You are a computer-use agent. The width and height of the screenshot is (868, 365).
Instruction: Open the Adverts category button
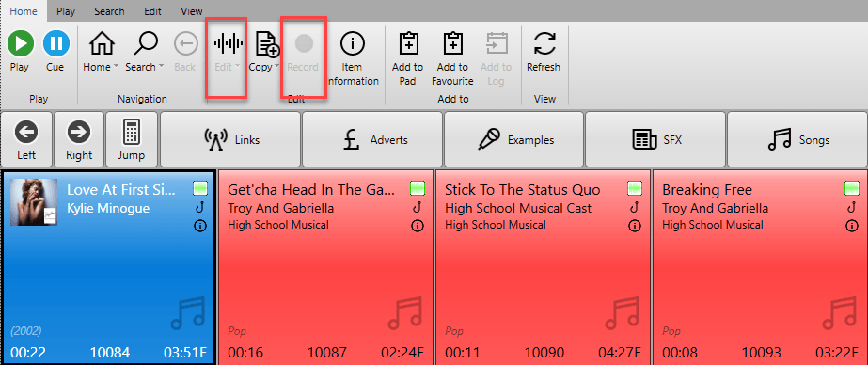pos(372,139)
